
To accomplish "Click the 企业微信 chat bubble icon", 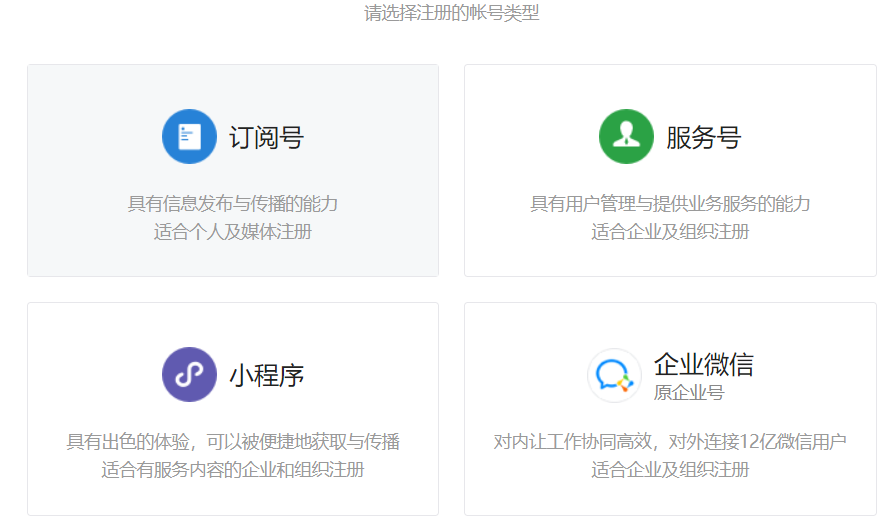I will pos(613,375).
